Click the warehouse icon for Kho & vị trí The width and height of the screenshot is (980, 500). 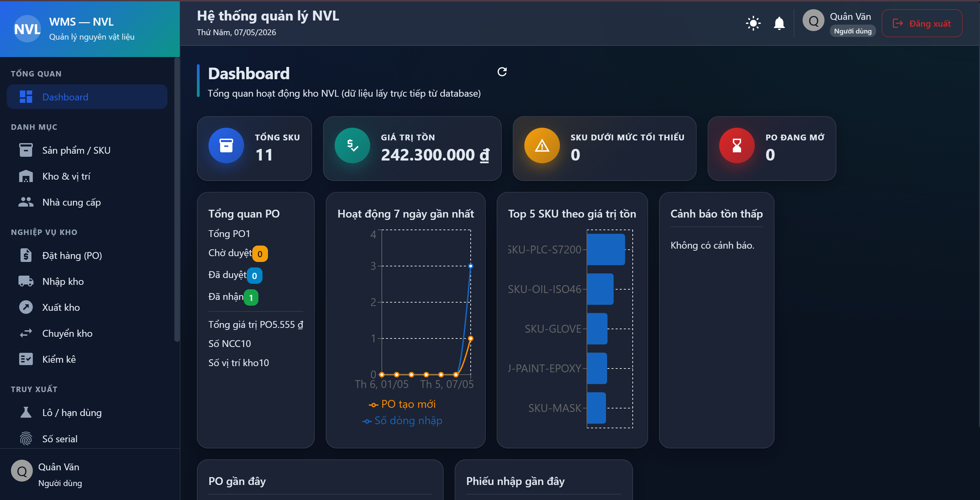(x=26, y=176)
